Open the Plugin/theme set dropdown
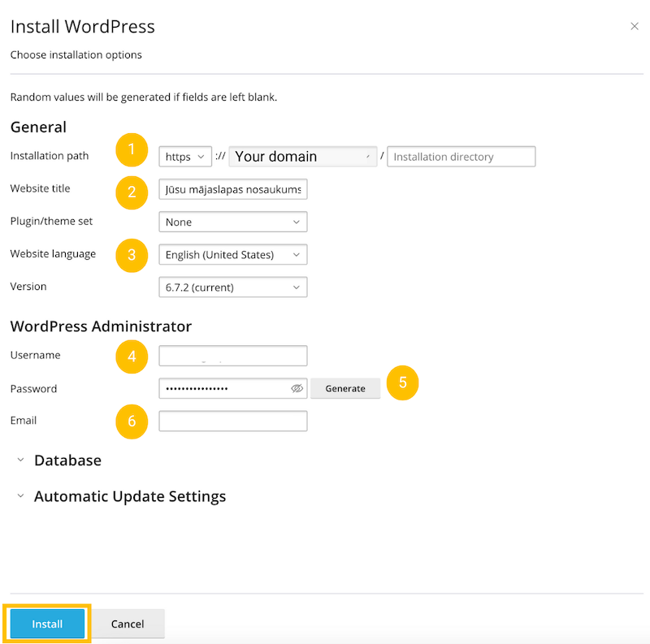Screen dimensions: 650x644 (x=232, y=221)
